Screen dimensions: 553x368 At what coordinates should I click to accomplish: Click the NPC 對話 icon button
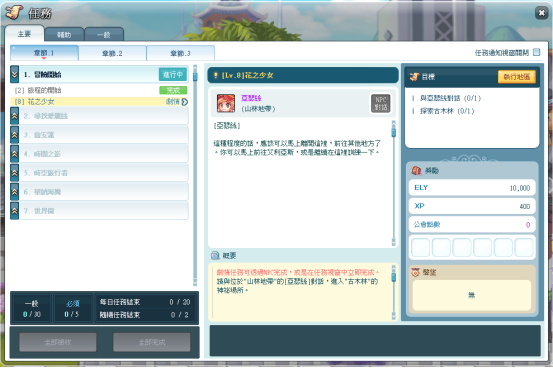pos(380,103)
